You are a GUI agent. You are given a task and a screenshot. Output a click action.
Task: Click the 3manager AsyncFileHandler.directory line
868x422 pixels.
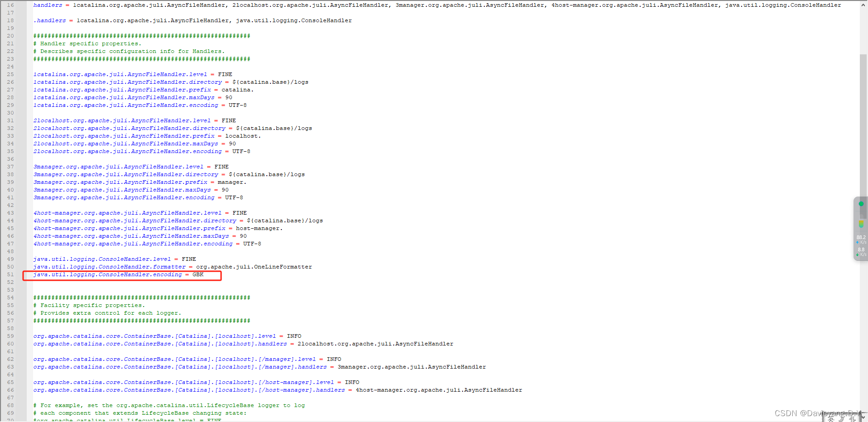[x=169, y=174]
